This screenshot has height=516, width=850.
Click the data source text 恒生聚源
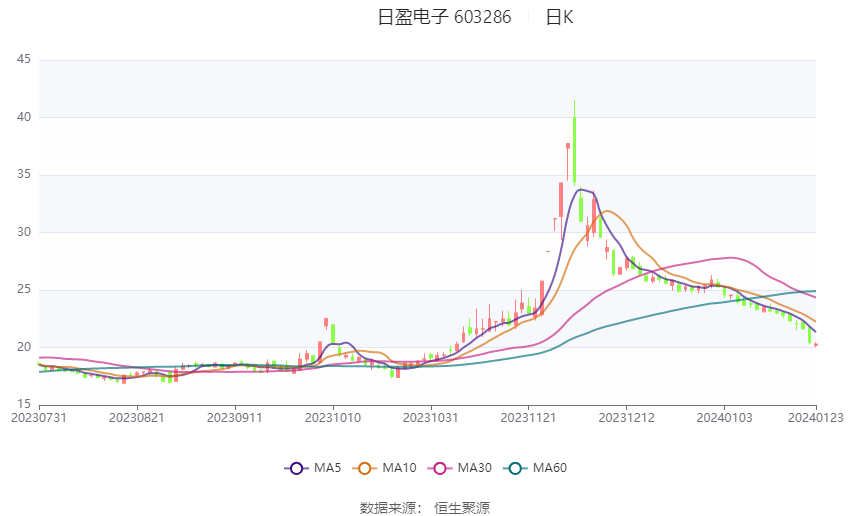462,508
